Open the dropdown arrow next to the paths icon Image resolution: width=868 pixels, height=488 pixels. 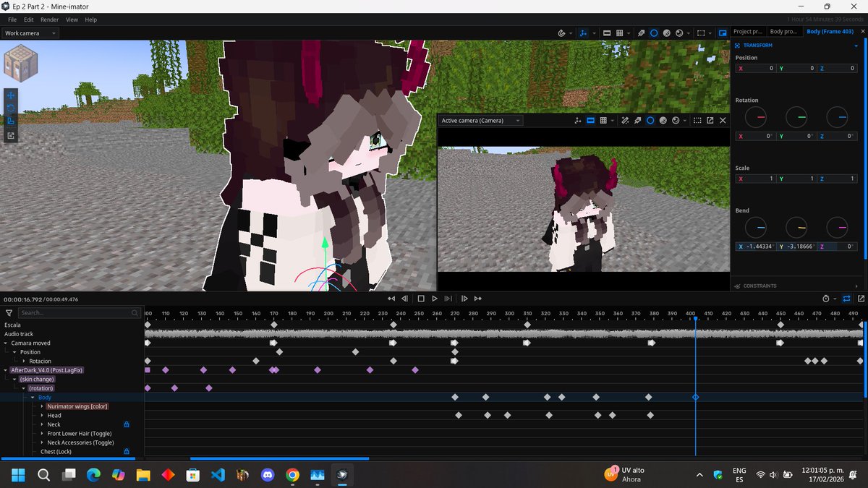tap(594, 33)
